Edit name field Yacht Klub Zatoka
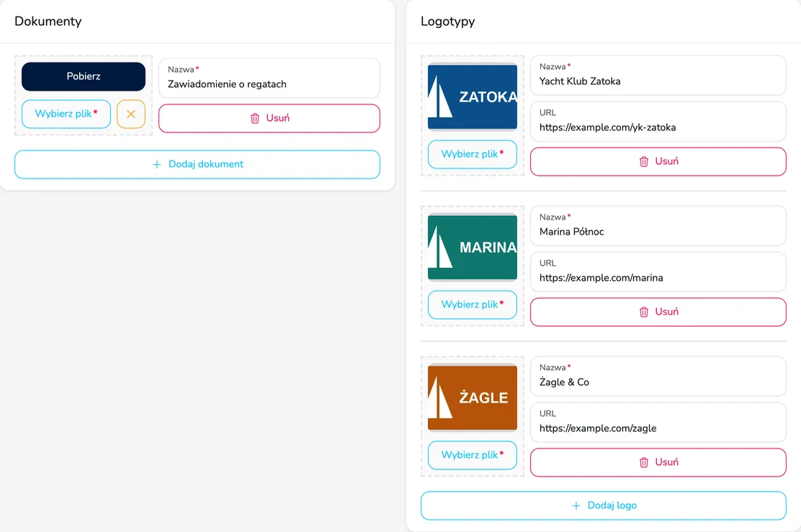Viewport: 801px width, 532px height. click(658, 75)
